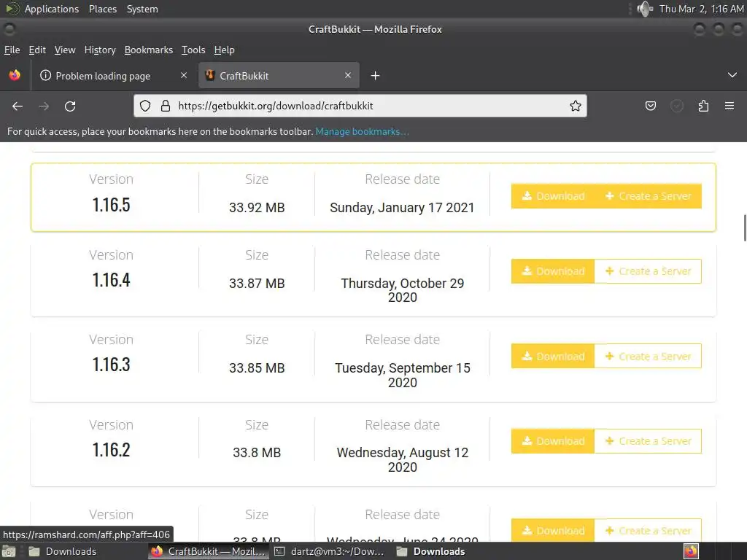The width and height of the screenshot is (747, 560).
Task: Click the Firefox icon at the taskbar's right end
Action: pyautogui.click(x=692, y=551)
